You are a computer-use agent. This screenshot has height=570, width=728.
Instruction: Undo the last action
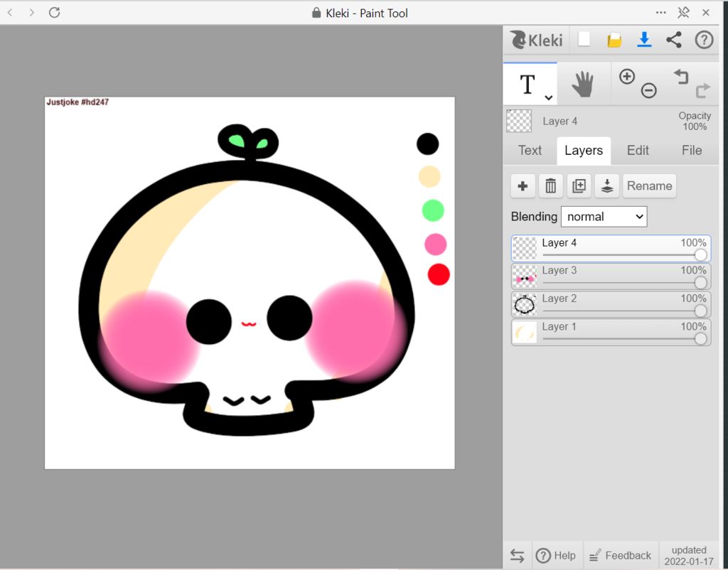681,77
